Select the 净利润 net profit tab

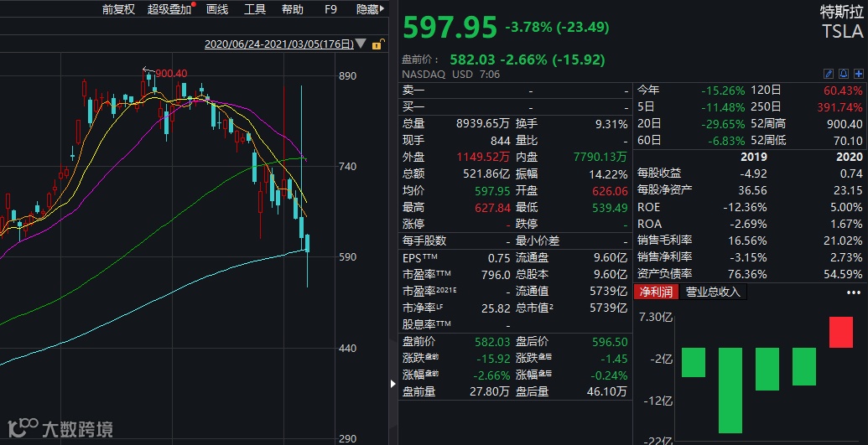point(656,292)
